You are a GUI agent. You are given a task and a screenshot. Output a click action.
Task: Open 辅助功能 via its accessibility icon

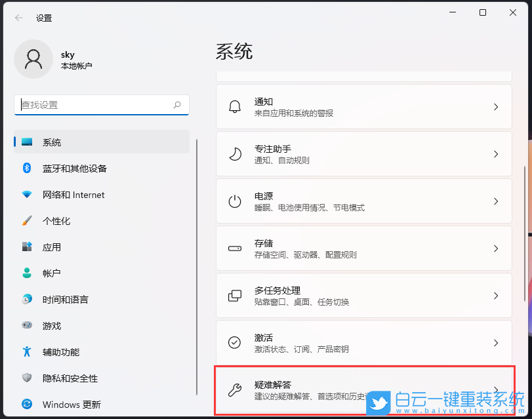coord(27,352)
